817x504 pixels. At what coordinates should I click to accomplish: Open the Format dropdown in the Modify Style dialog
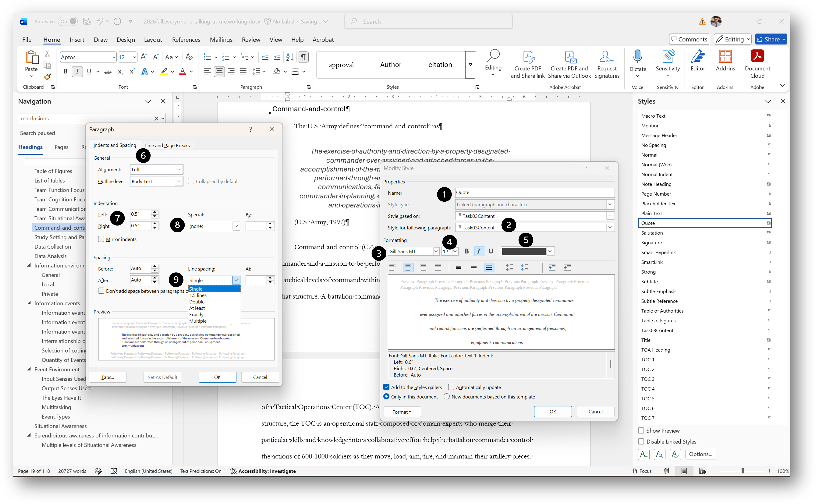(402, 412)
